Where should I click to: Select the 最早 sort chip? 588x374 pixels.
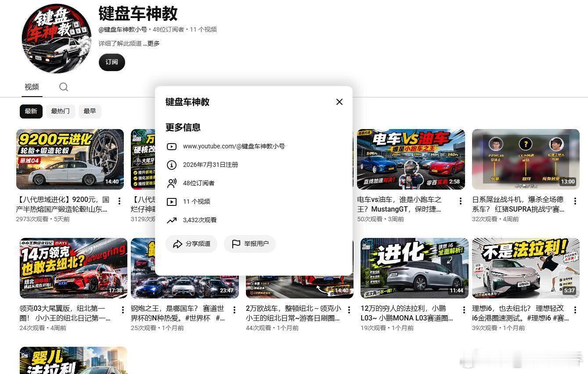tap(90, 111)
